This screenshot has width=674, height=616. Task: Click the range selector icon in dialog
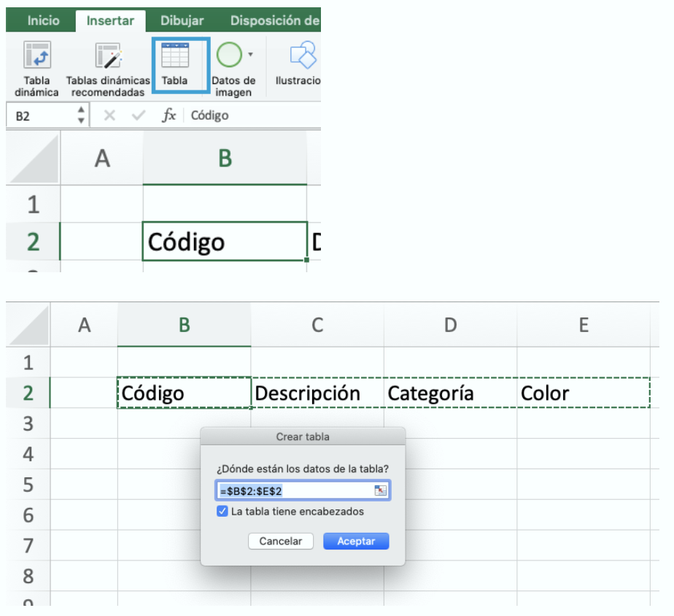[x=380, y=491]
